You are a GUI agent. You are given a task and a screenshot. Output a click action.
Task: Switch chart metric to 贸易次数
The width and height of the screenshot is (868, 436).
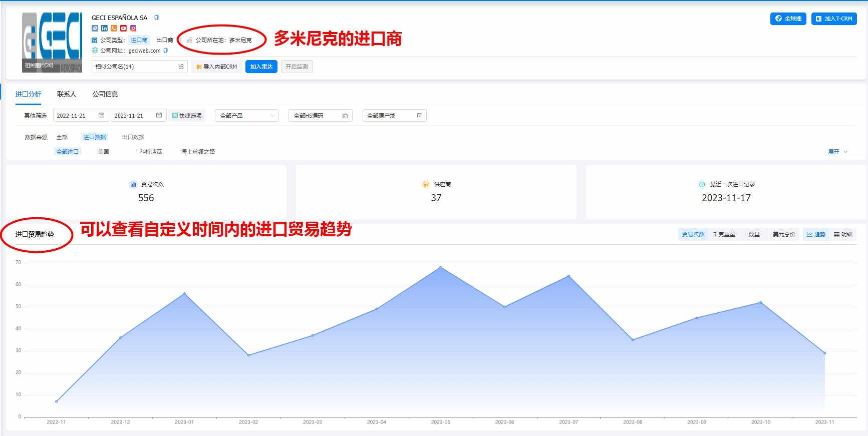coord(693,234)
